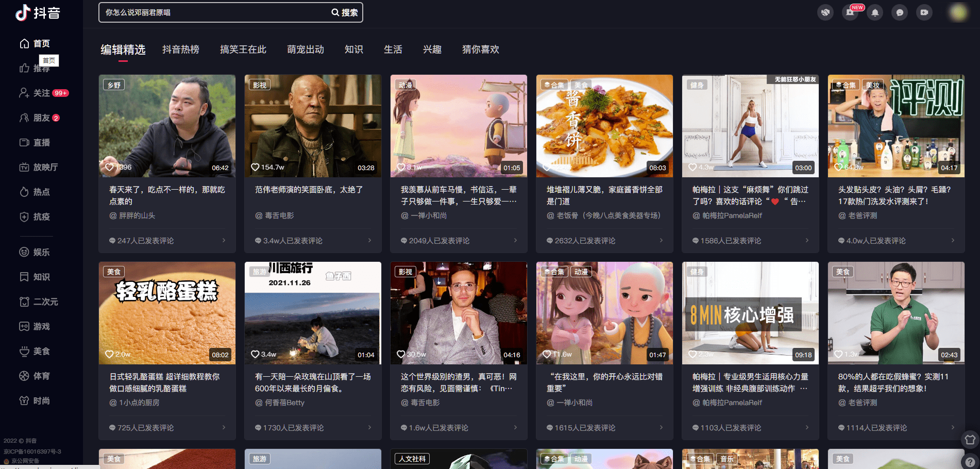The image size is (980, 469).
Task: Switch site skin using the t-shirt icon
Action: click(x=970, y=440)
